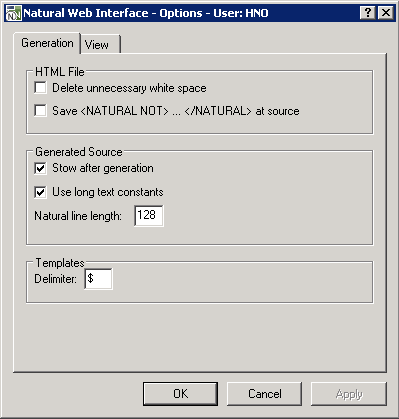Toggle Use long text constants checkbox
The width and height of the screenshot is (399, 419).
pos(40,192)
